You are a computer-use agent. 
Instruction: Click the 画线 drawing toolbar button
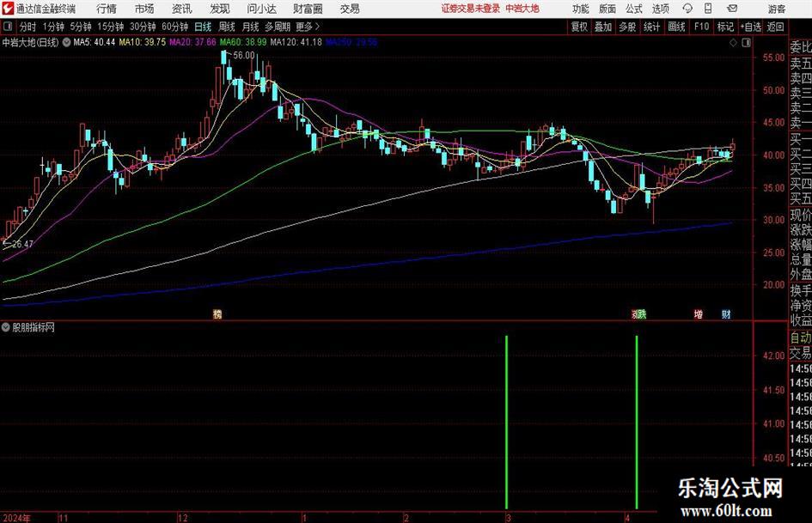(676, 27)
